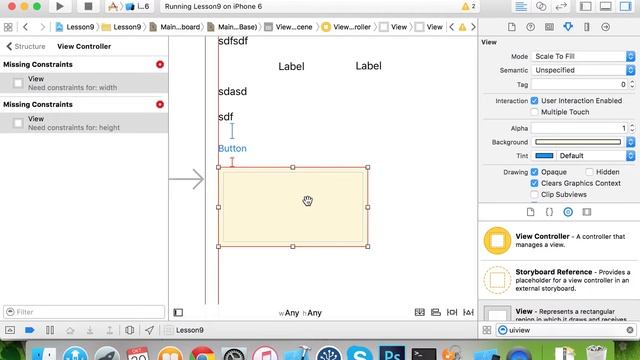The width and height of the screenshot is (640, 360).
Task: Open the Stack button in canvas bar
Action: (x=420, y=312)
